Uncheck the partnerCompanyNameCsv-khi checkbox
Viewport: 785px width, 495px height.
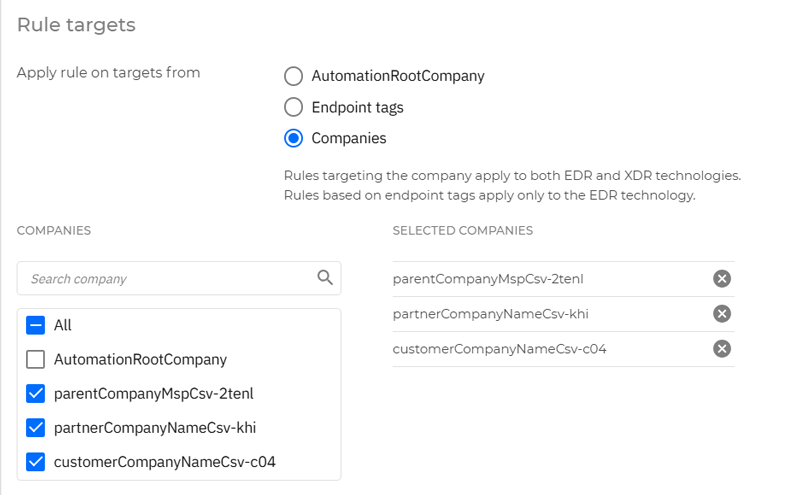[36, 428]
